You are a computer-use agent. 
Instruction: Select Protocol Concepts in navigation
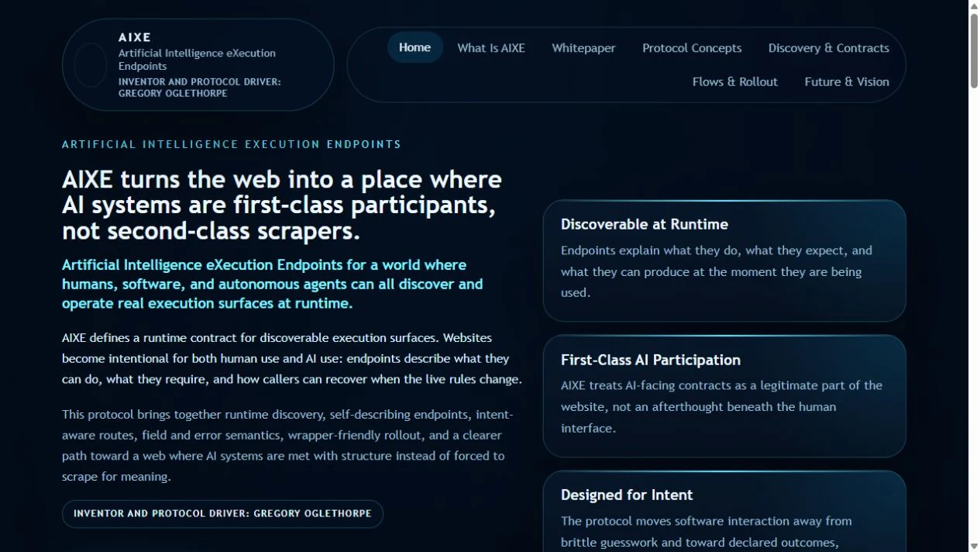(692, 48)
